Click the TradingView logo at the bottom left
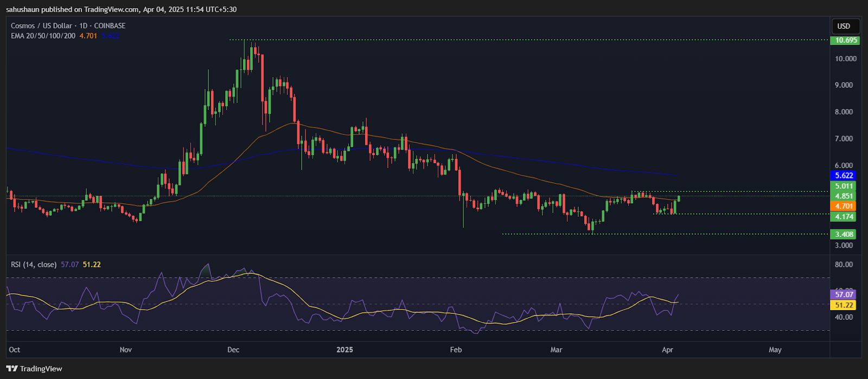868x379 pixels. click(35, 369)
